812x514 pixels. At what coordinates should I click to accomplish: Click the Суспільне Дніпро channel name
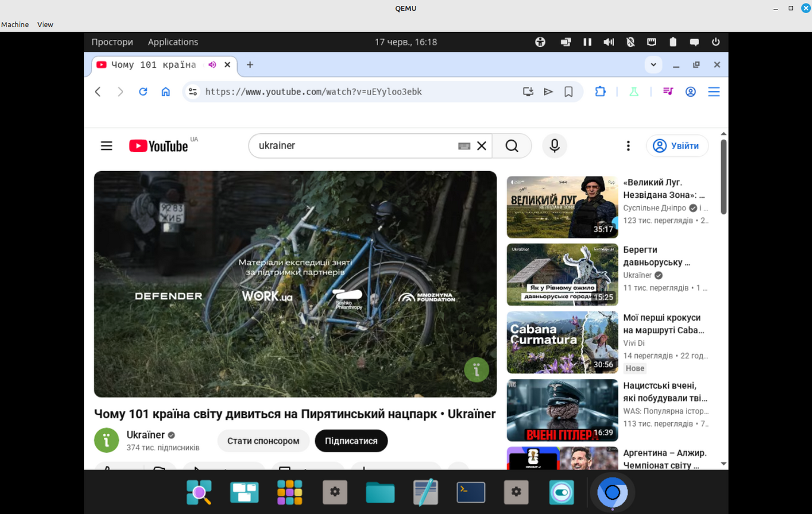(x=654, y=208)
